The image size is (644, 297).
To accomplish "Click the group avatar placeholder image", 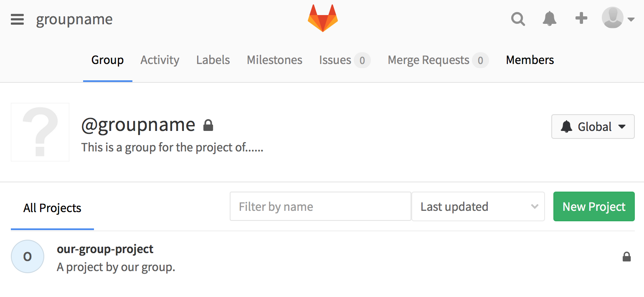I will pos(40,132).
